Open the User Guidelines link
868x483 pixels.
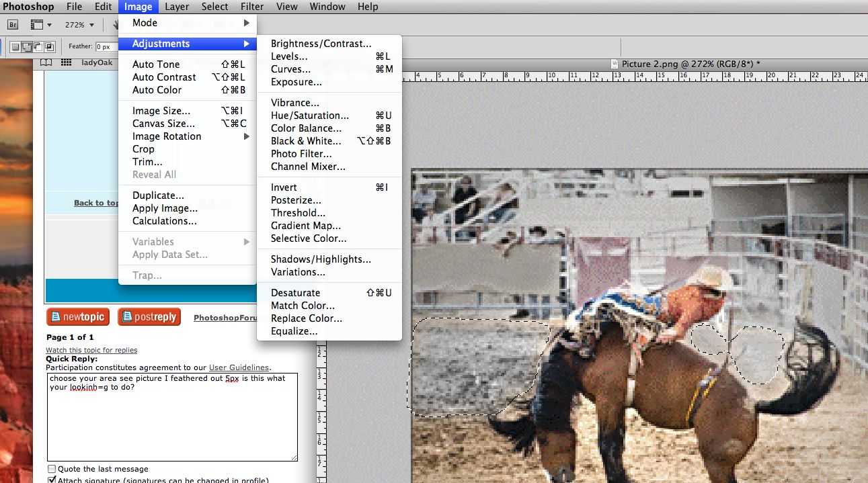(x=239, y=367)
